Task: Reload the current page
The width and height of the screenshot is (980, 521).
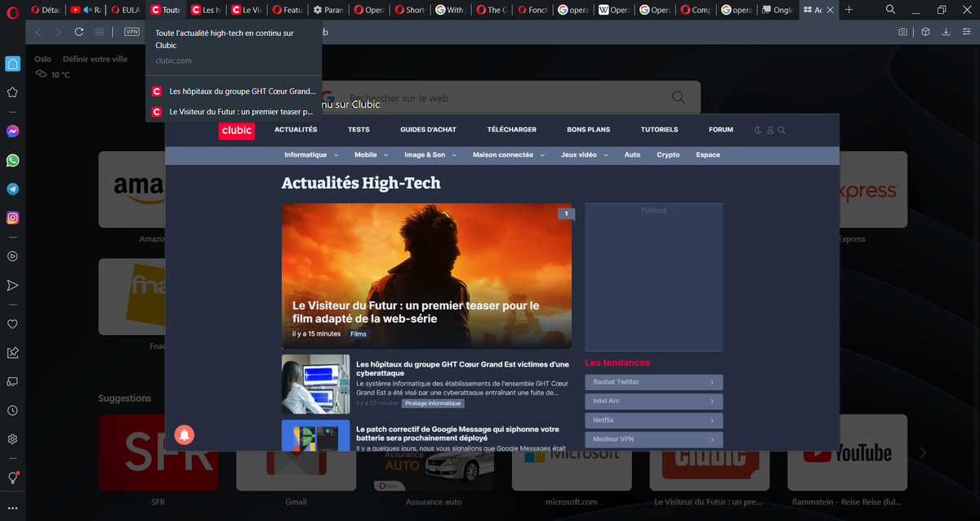Action: pyautogui.click(x=79, y=32)
